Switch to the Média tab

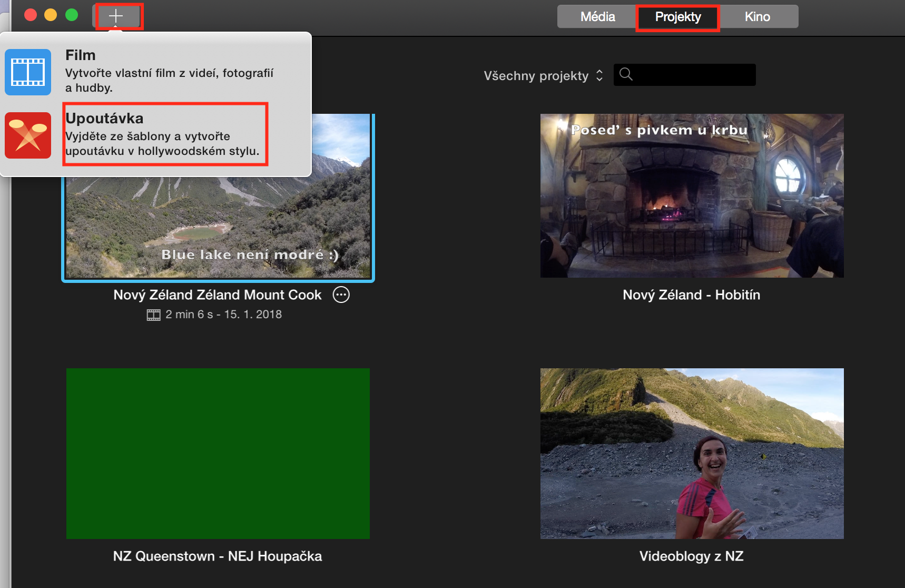(597, 17)
